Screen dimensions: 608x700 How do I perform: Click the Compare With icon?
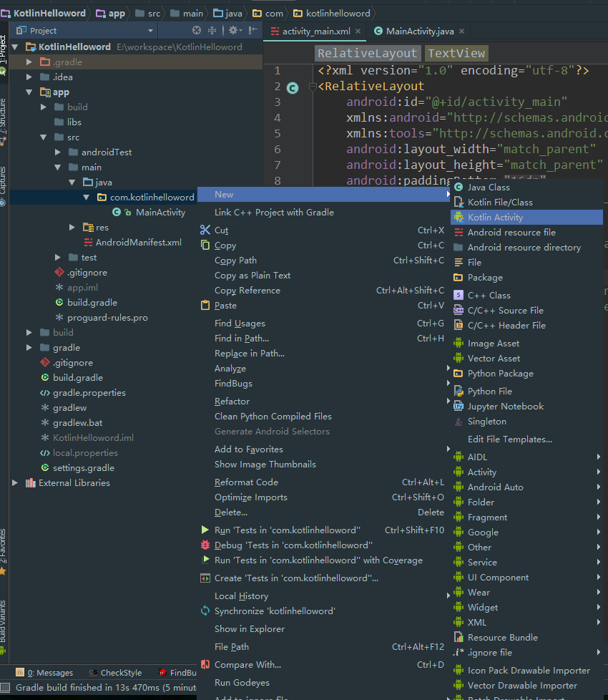click(205, 664)
